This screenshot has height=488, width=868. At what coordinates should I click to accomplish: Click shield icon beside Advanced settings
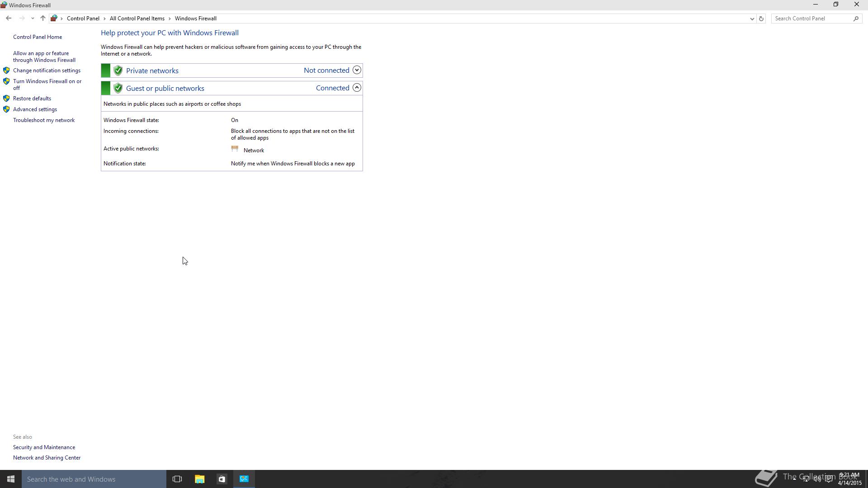tap(6, 109)
